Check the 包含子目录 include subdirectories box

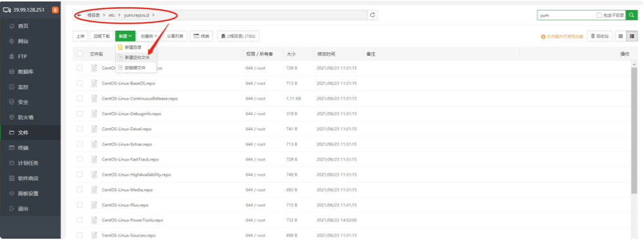(x=599, y=15)
